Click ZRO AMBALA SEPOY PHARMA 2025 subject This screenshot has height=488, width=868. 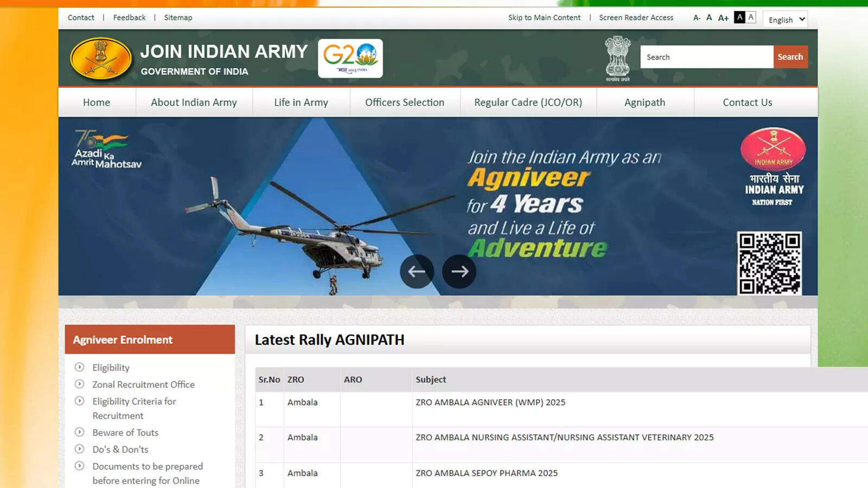[x=487, y=473]
